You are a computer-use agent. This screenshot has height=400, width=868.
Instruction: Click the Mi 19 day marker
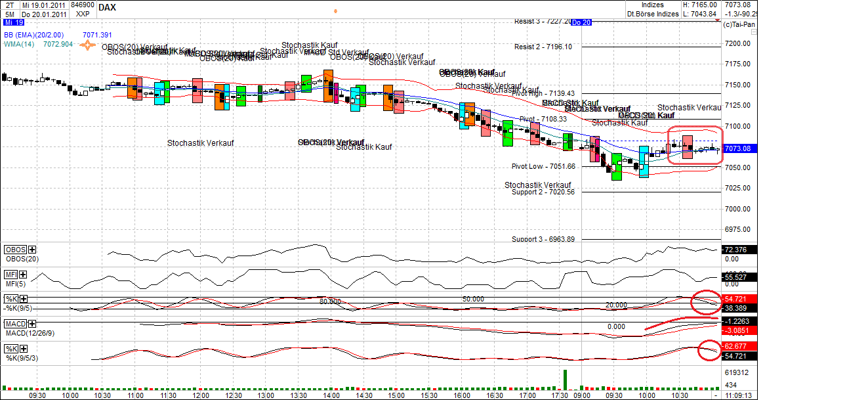pyautogui.click(x=12, y=22)
